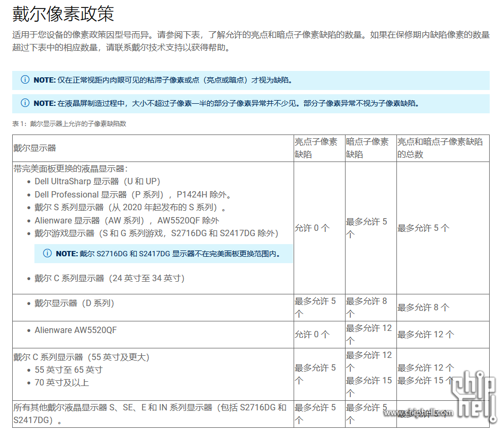This screenshot has width=504, height=431.
Task: Click the info icon in the first NOTE about 正常视距
Action: [25, 79]
